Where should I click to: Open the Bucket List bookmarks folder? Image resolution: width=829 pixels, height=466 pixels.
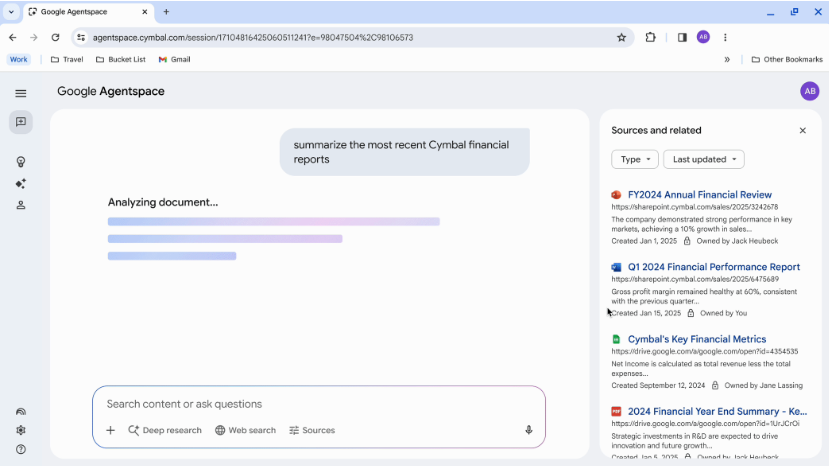pyautogui.click(x=121, y=59)
